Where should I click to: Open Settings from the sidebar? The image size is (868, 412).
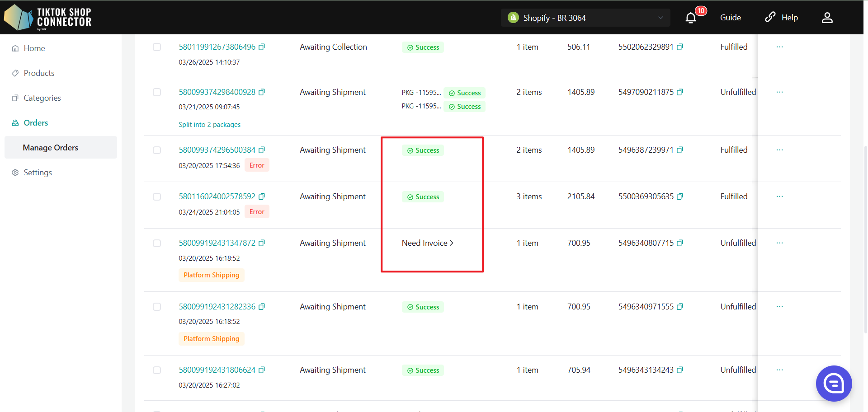(x=38, y=173)
